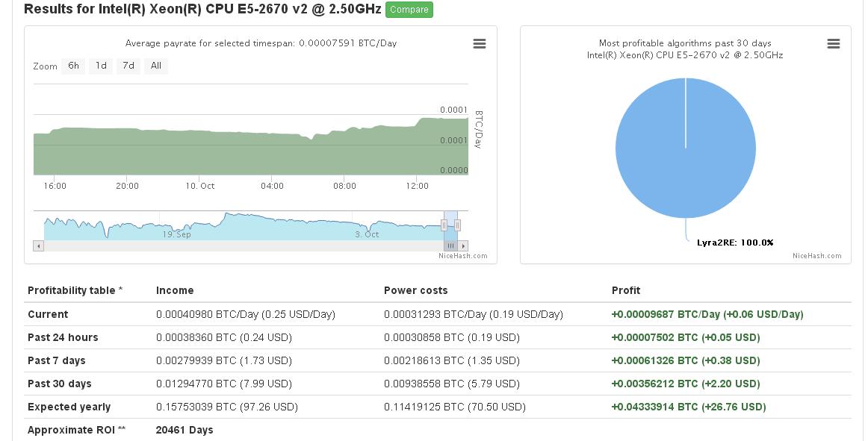Open the hamburger export menu on pie chart
Image resolution: width=868 pixels, height=441 pixels.
(833, 44)
